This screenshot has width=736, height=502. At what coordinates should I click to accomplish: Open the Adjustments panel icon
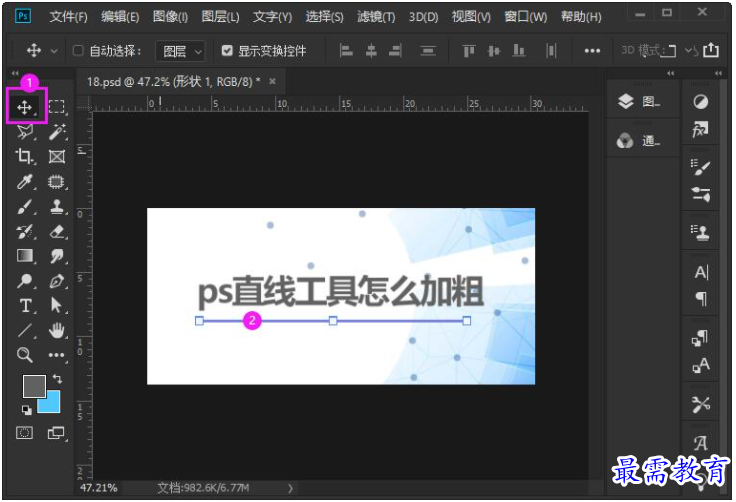(x=701, y=101)
